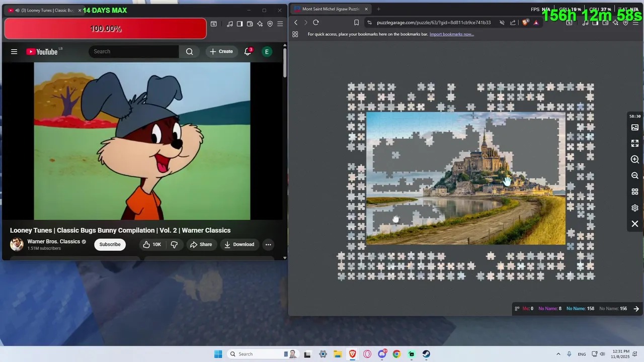The image size is (644, 362).
Task: Download the Looney Tunes video
Action: coord(239,244)
